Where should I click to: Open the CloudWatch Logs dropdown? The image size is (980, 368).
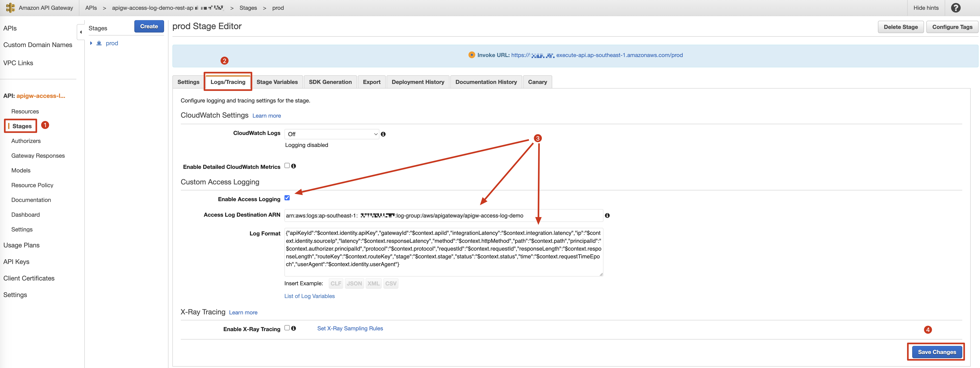coord(332,134)
